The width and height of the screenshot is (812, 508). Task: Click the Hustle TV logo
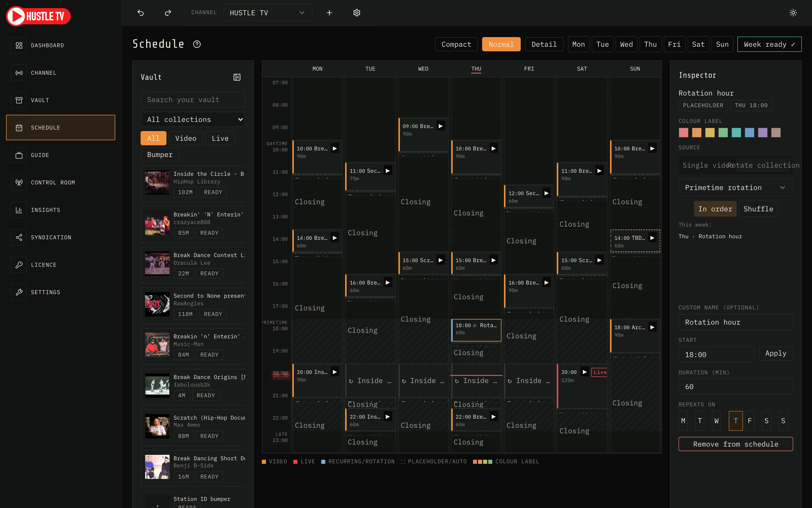pos(38,16)
